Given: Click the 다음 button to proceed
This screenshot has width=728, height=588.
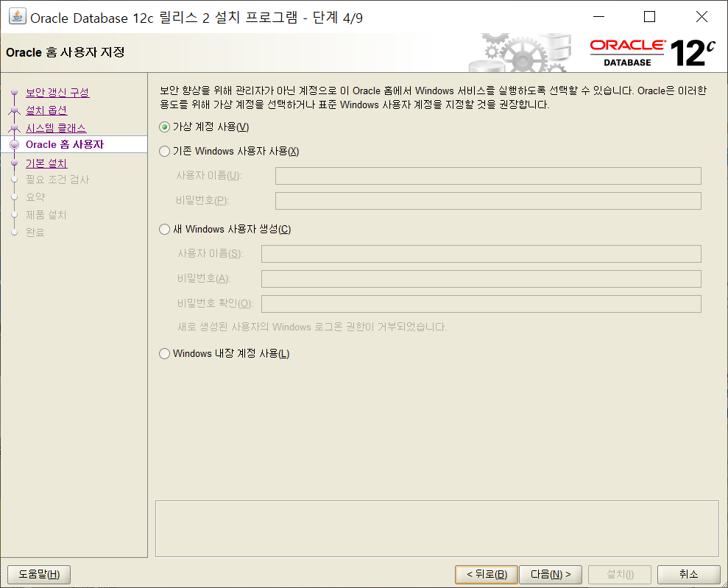Looking at the screenshot, I should click(550, 574).
